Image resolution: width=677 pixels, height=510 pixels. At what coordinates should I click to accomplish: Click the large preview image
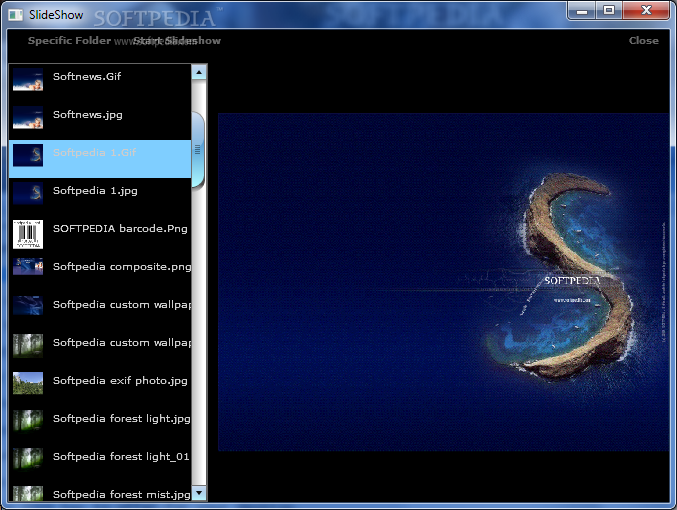443,282
